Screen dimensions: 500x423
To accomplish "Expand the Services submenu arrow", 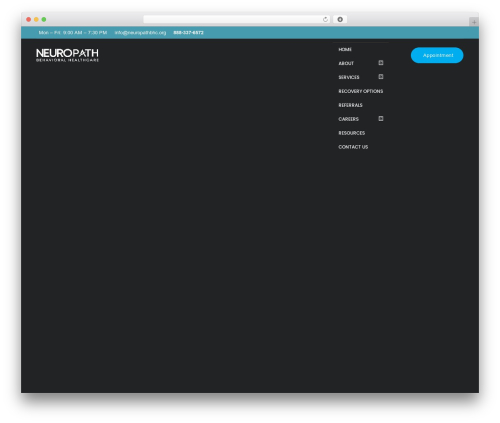I will tap(381, 77).
